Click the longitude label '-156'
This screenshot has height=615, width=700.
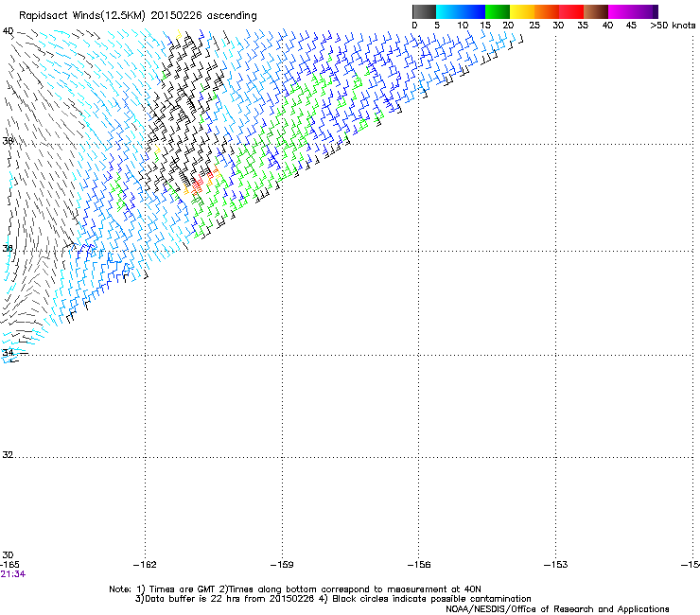[x=419, y=565]
